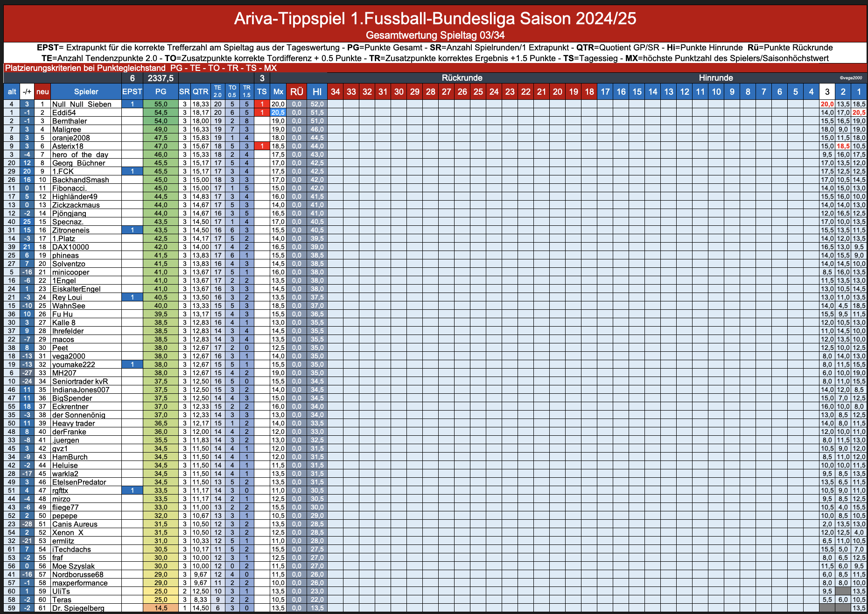
Task: Select the minicooper name cell
Action: [x=86, y=272]
